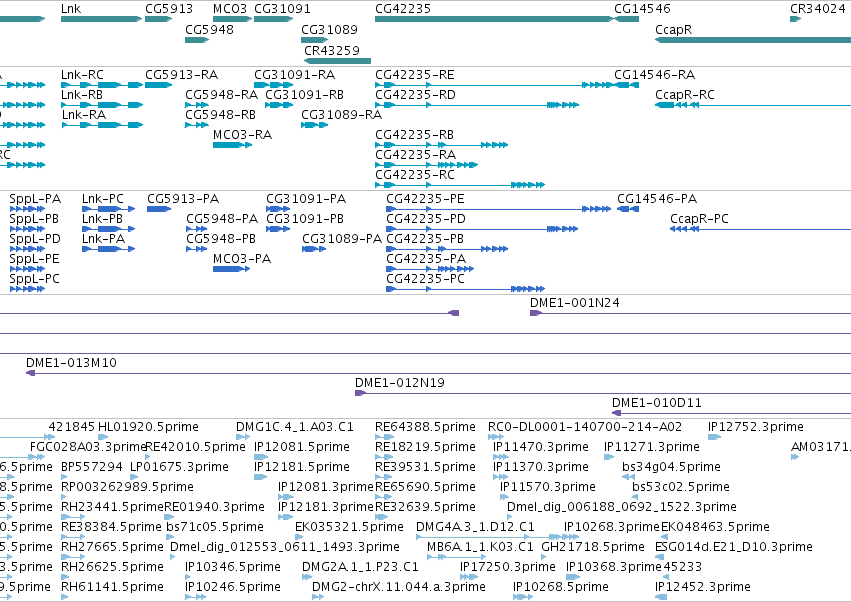Select the Lnk-PC protein feature

109,209
